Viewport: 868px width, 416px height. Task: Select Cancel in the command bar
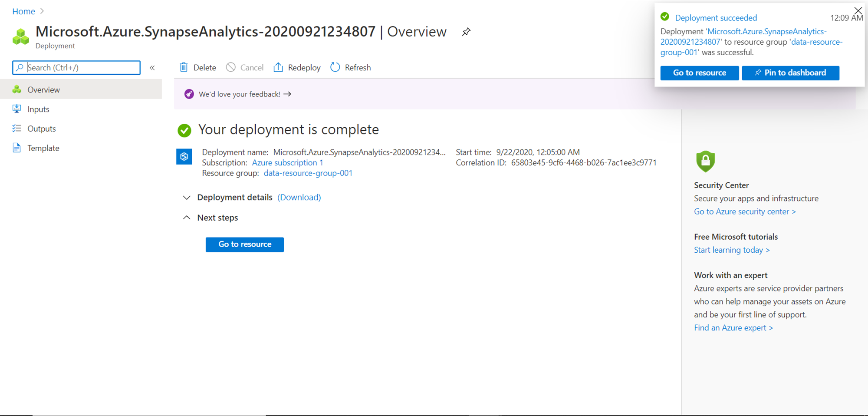point(245,67)
